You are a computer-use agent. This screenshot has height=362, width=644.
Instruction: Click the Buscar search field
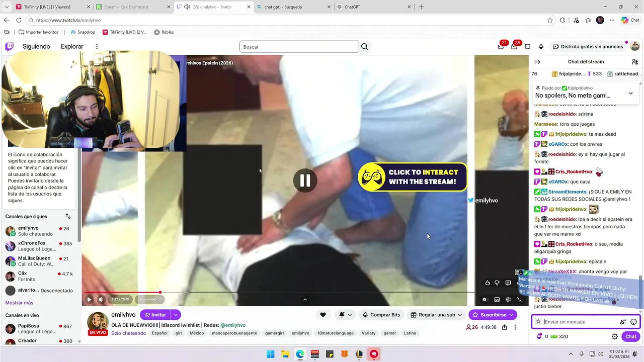click(x=299, y=47)
